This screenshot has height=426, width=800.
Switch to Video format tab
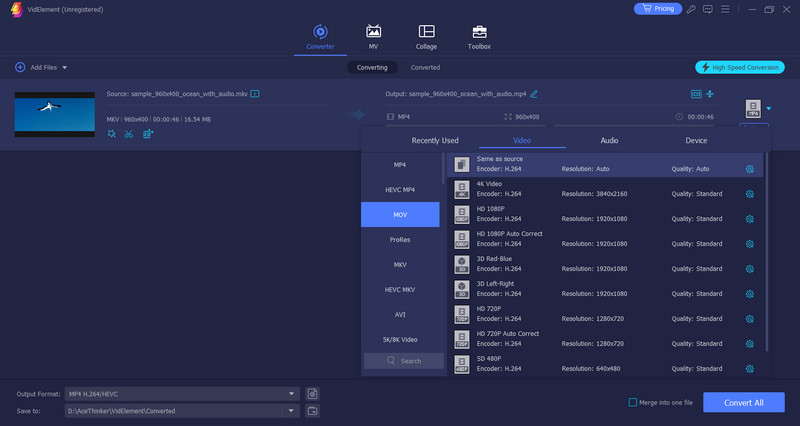click(522, 140)
